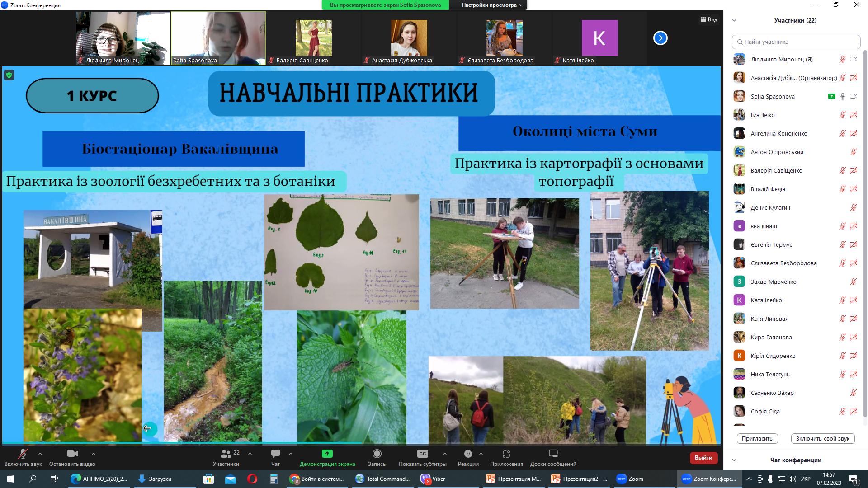Click the Пригласить button
868x488 pixels.
(757, 438)
